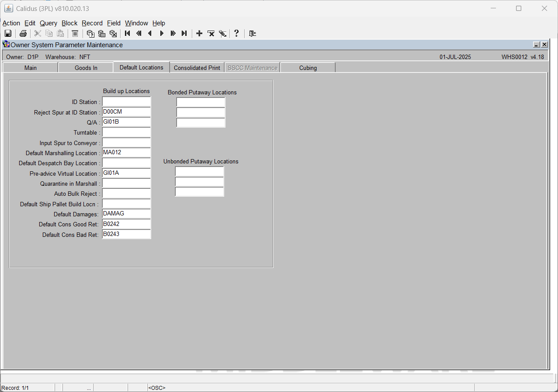Click the Save diskette icon
Screen dimensions: 558x392
(8, 34)
